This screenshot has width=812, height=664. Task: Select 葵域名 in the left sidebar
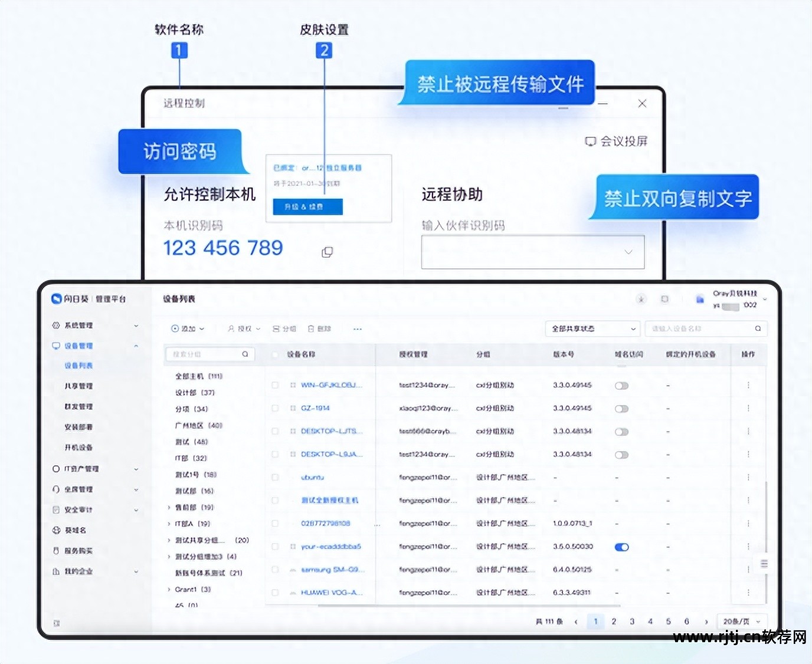click(75, 530)
